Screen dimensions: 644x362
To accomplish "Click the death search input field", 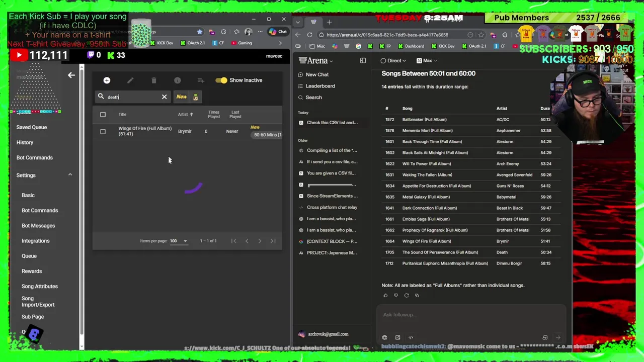I will click(132, 97).
